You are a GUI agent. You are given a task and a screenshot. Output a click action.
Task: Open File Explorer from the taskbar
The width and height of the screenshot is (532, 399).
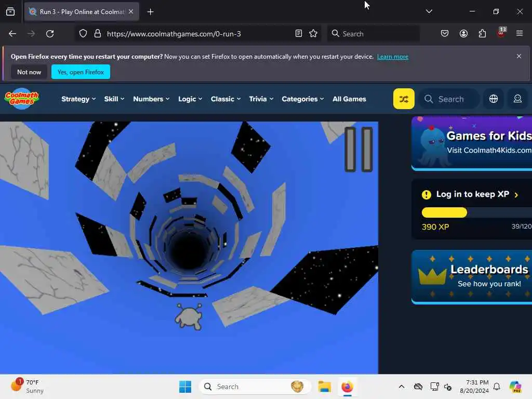[x=324, y=387]
